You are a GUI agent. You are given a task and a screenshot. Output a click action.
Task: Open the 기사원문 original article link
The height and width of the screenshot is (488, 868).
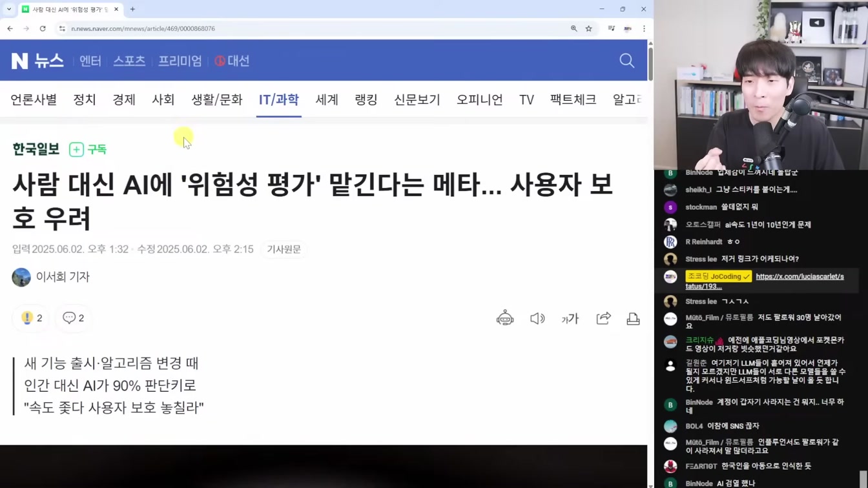point(284,249)
